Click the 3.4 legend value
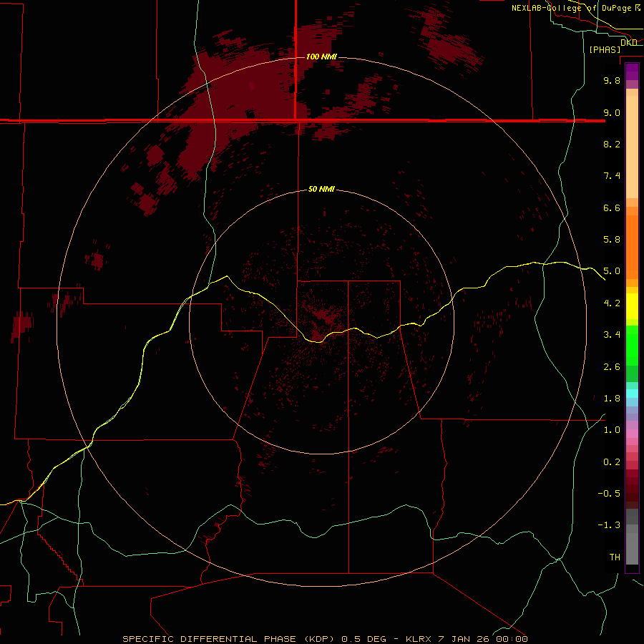Screen dimensions: 644x644 pos(612,335)
